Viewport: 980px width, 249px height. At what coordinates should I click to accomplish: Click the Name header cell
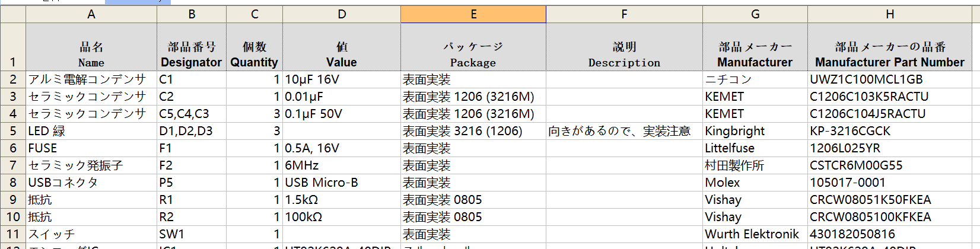coord(91,47)
